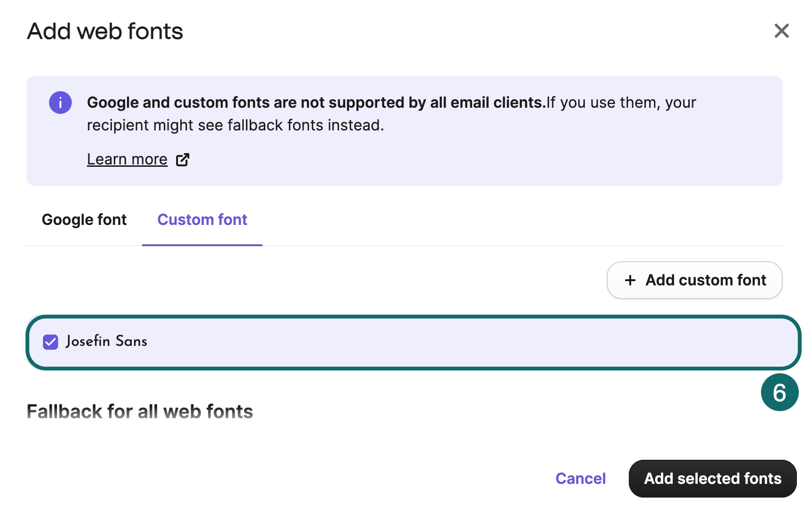Click the X to close the dialog
Viewport: 812px width, 516px height.
pos(782,31)
